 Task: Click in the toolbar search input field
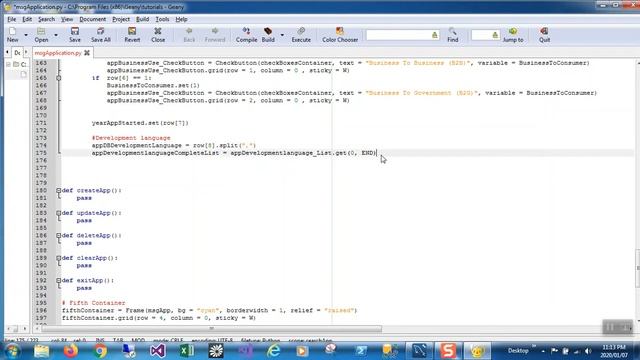click(x=398, y=35)
